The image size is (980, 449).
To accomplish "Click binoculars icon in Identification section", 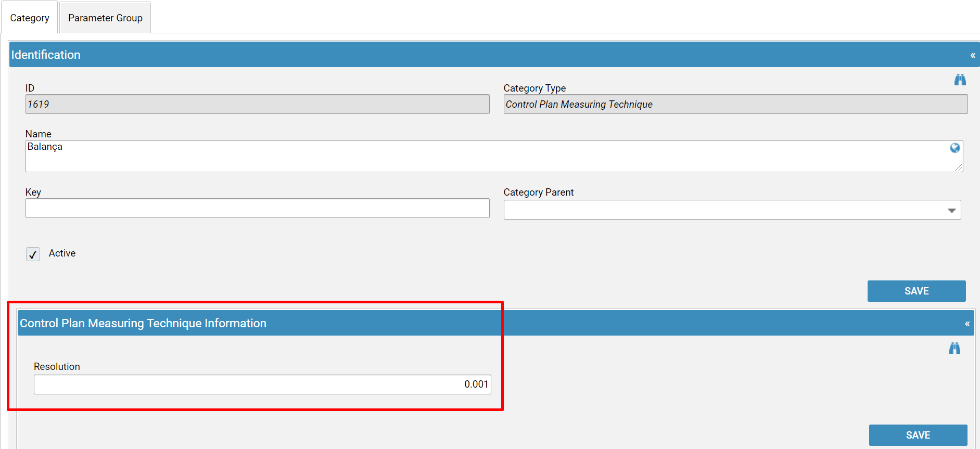I will click(960, 80).
